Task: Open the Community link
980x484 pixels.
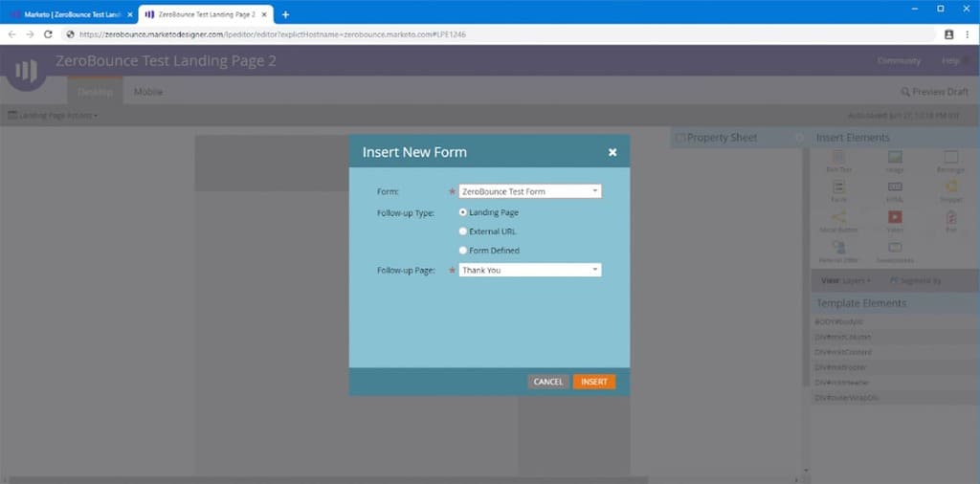Action: click(x=899, y=60)
